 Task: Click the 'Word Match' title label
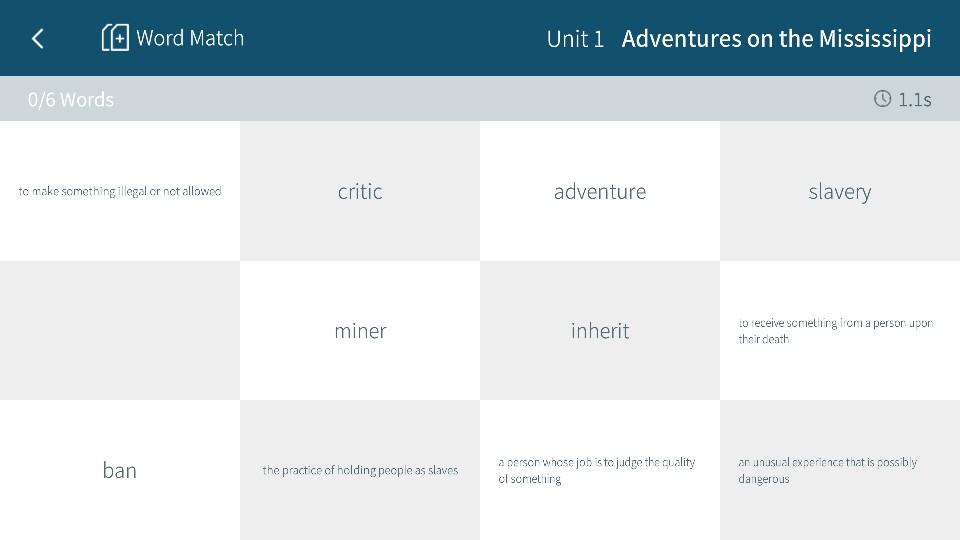(x=190, y=38)
